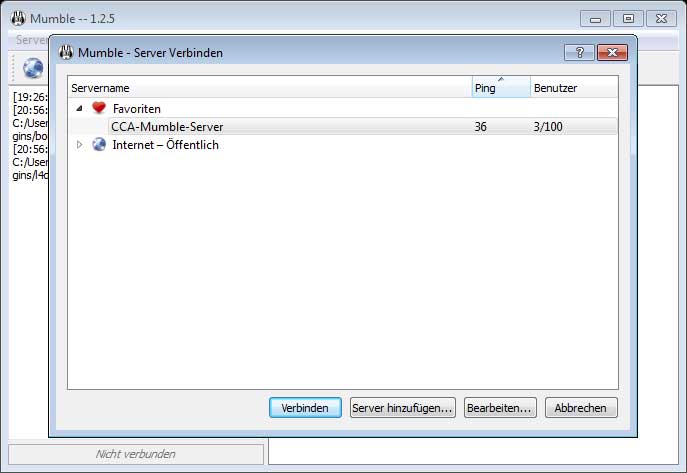Expand the Internet – Öffentlich server list arrow
Screen dimensions: 687x473
(x=79, y=145)
